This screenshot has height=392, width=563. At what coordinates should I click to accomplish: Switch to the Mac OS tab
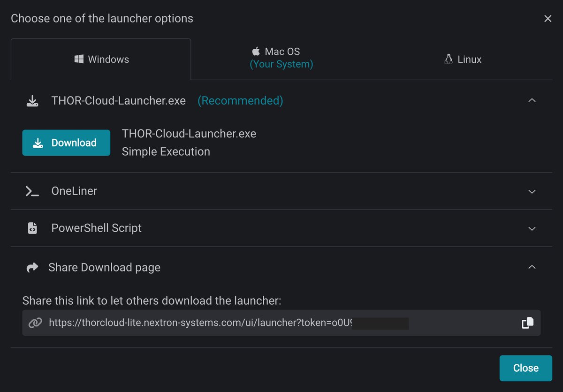point(281,57)
